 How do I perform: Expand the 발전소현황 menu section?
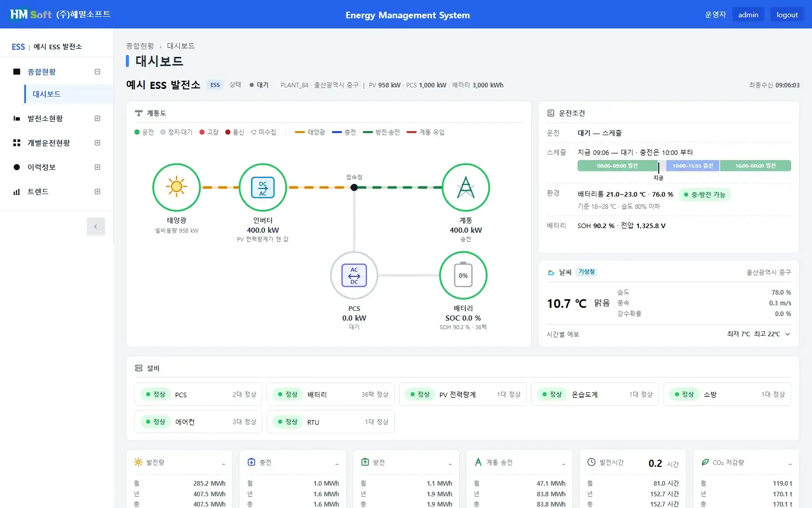click(97, 118)
